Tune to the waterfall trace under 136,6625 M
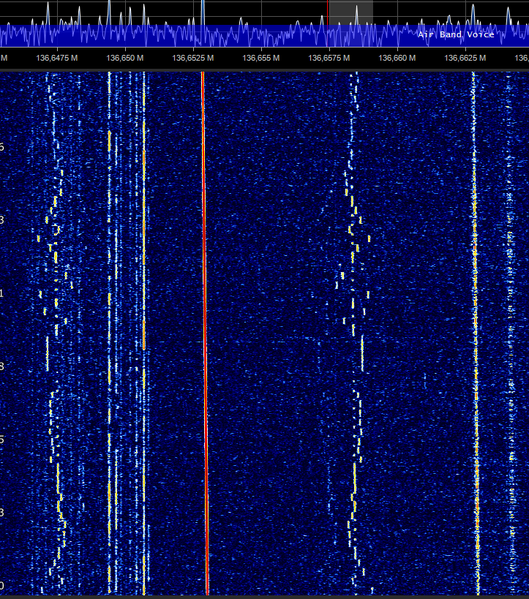This screenshot has width=529, height=599. pyautogui.click(x=475, y=332)
